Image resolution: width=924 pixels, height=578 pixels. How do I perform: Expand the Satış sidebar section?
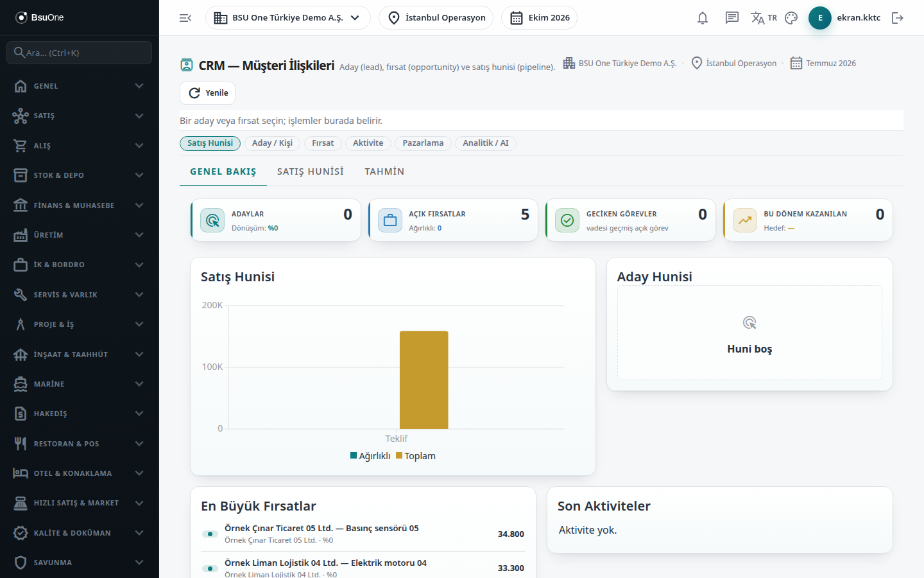(80, 116)
